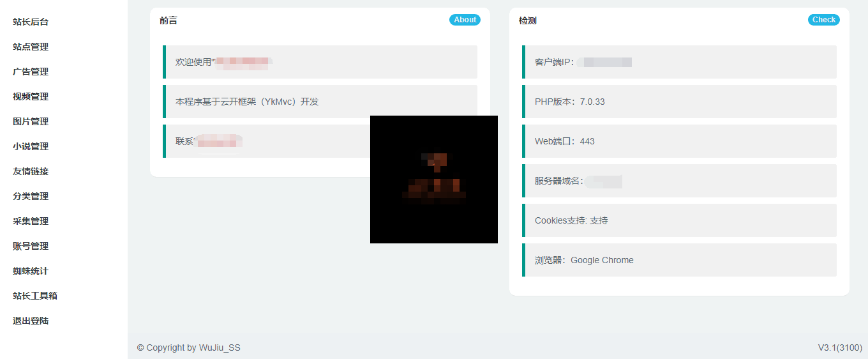This screenshot has width=868, height=359.
Task: Click the pixelated dark image thumbnail
Action: (x=434, y=179)
